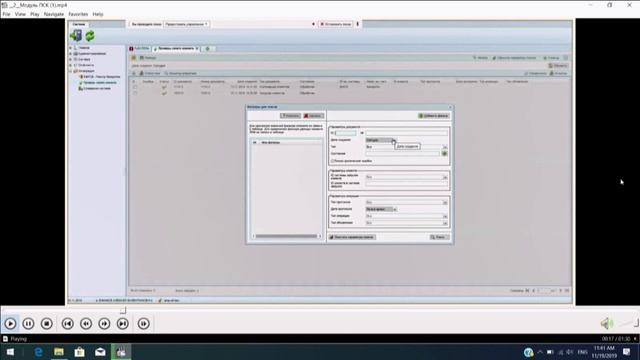Click the media player taskbar icon

pos(121,352)
